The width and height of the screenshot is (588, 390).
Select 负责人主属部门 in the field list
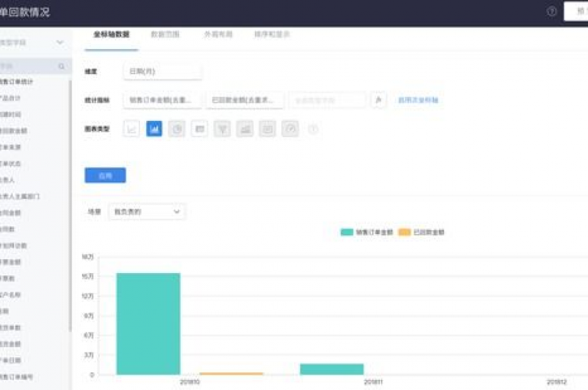point(20,197)
